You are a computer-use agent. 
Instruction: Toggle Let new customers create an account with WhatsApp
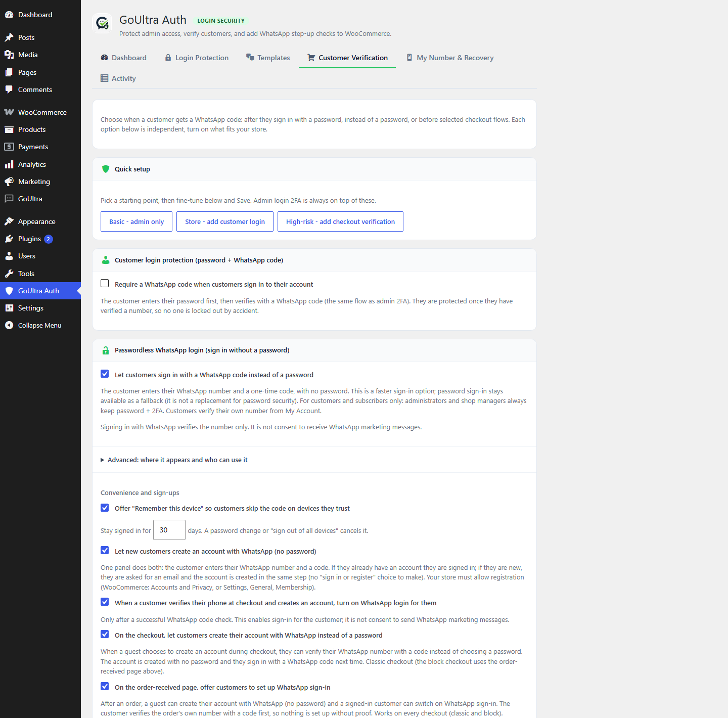(105, 550)
